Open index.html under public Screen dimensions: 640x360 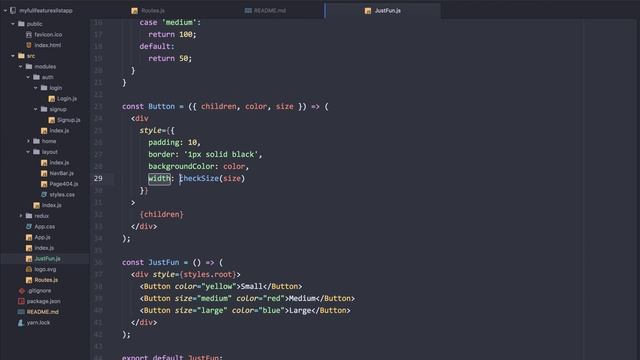pyautogui.click(x=48, y=45)
